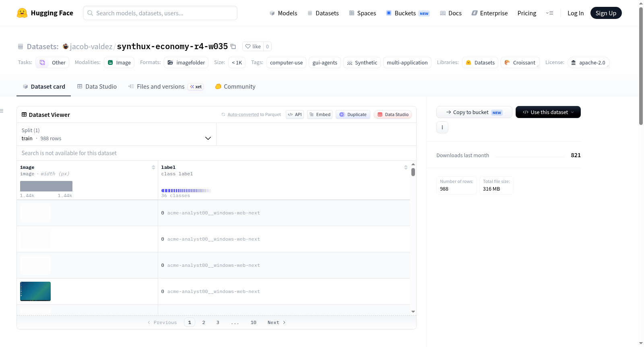The width and height of the screenshot is (644, 347).
Task: Click the Other task tag
Action: tap(52, 62)
